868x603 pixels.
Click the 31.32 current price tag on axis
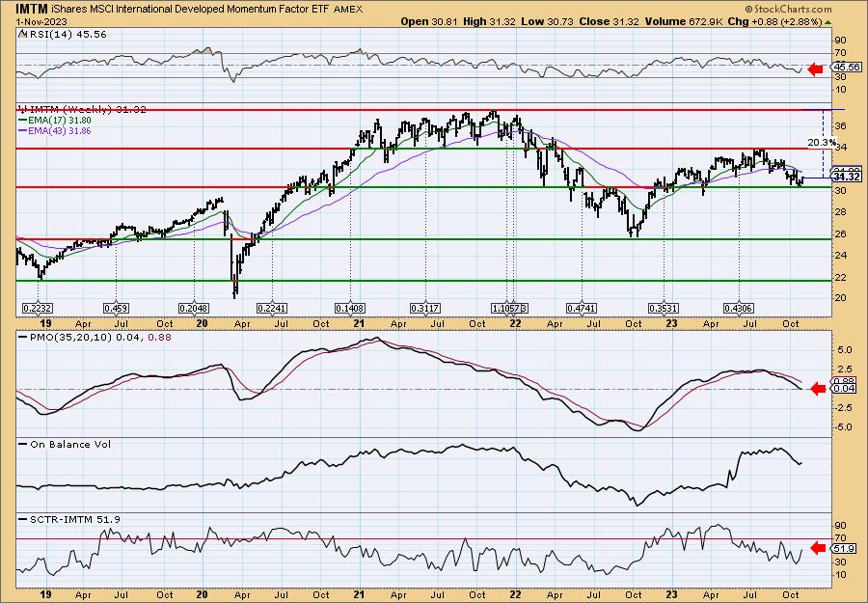(847, 178)
